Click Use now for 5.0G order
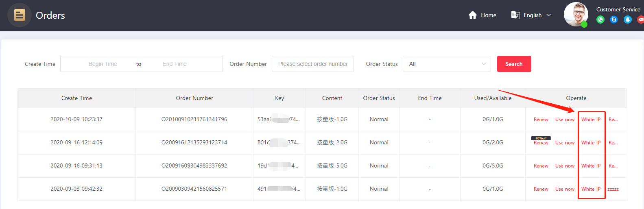 [565, 166]
